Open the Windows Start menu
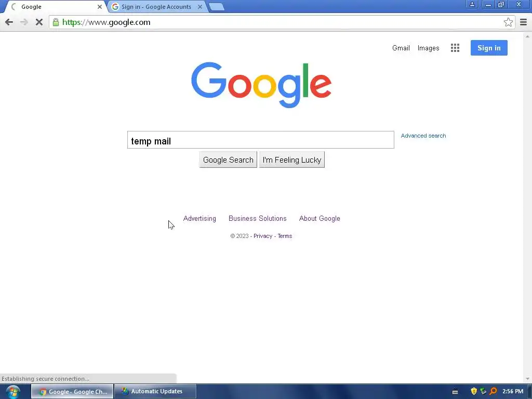Screen dimensions: 532x399 (x=13, y=392)
